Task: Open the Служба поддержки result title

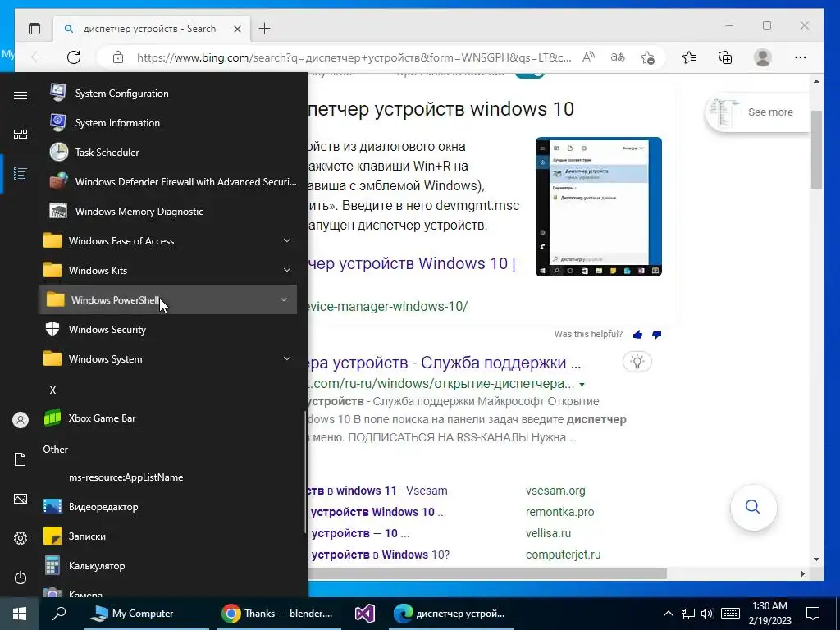Action: (444, 363)
